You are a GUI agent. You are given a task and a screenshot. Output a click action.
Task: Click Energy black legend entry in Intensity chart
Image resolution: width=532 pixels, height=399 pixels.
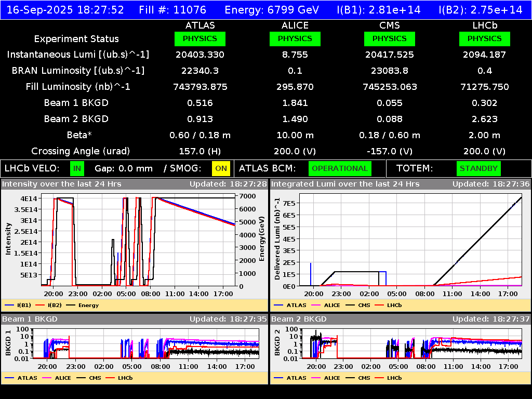pos(83,305)
